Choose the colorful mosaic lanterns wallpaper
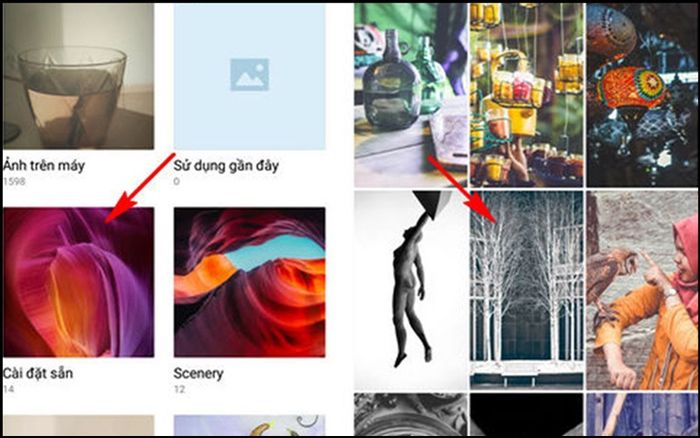 642,95
